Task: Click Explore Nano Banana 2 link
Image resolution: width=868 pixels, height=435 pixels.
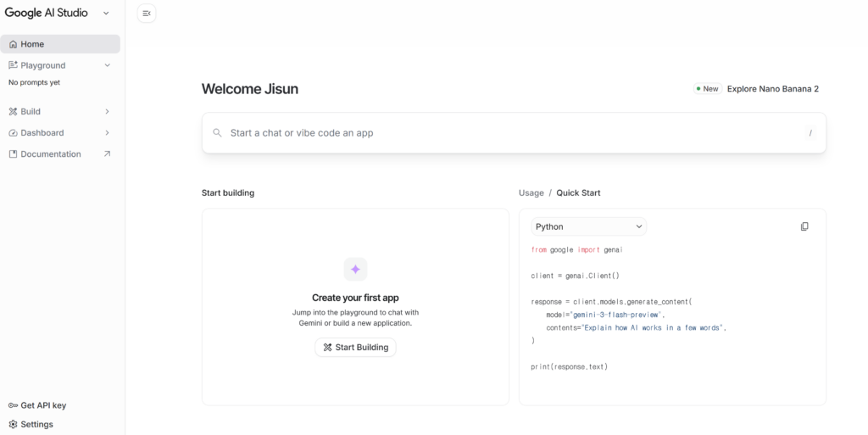Action: click(773, 89)
